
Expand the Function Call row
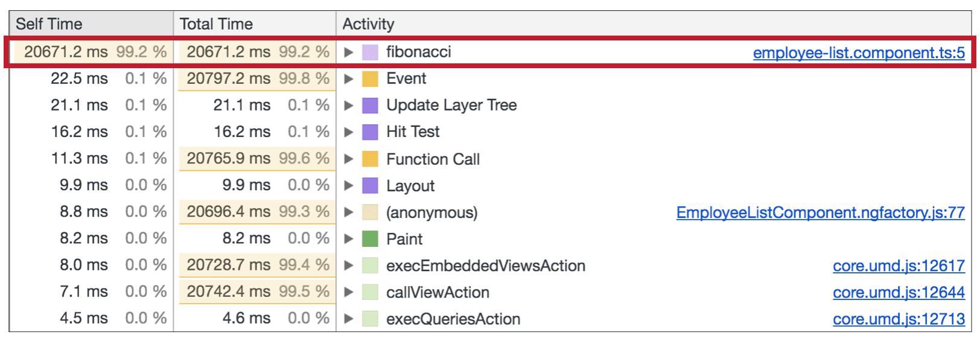click(x=348, y=159)
